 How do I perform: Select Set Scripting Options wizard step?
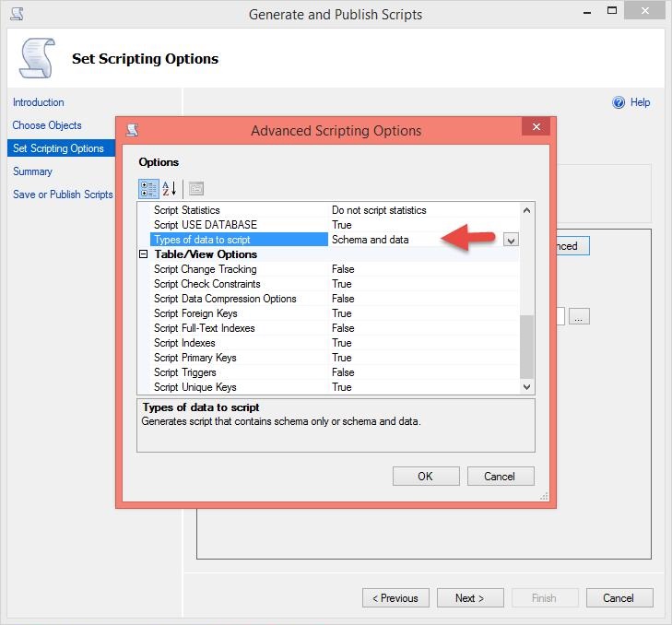click(x=61, y=148)
